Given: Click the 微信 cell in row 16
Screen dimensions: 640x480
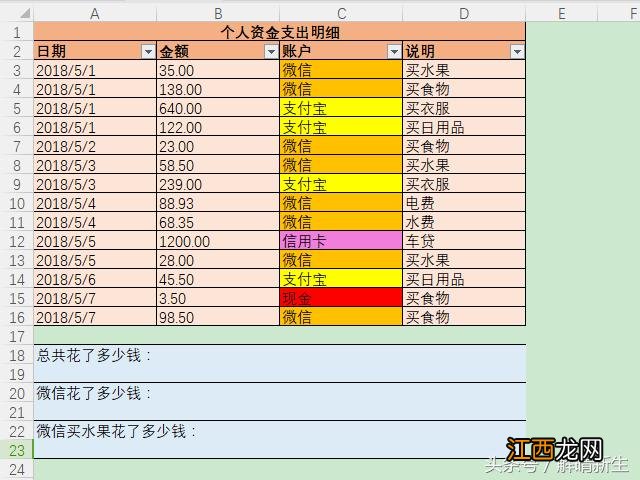Looking at the screenshot, I should pos(341,317).
